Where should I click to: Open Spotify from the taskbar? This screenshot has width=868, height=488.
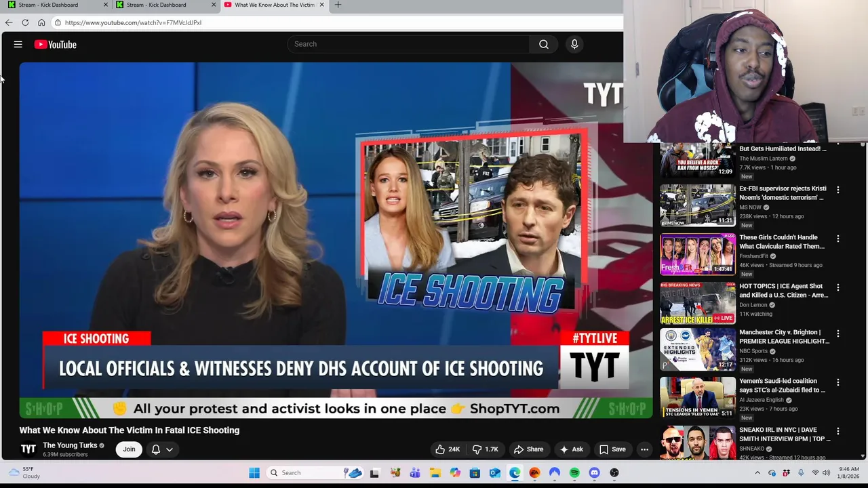point(574,473)
